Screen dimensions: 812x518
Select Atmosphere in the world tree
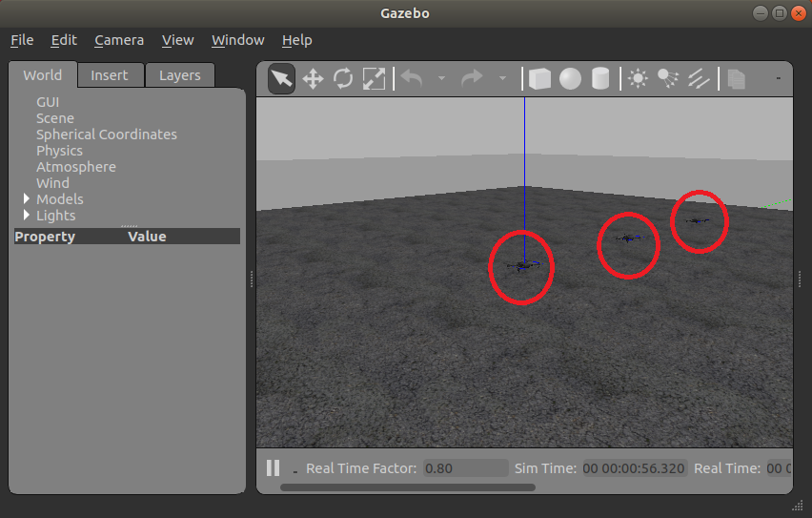click(x=75, y=167)
